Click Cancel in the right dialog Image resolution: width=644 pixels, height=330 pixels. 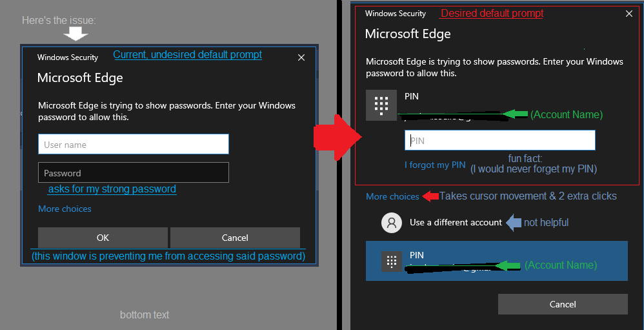(563, 304)
